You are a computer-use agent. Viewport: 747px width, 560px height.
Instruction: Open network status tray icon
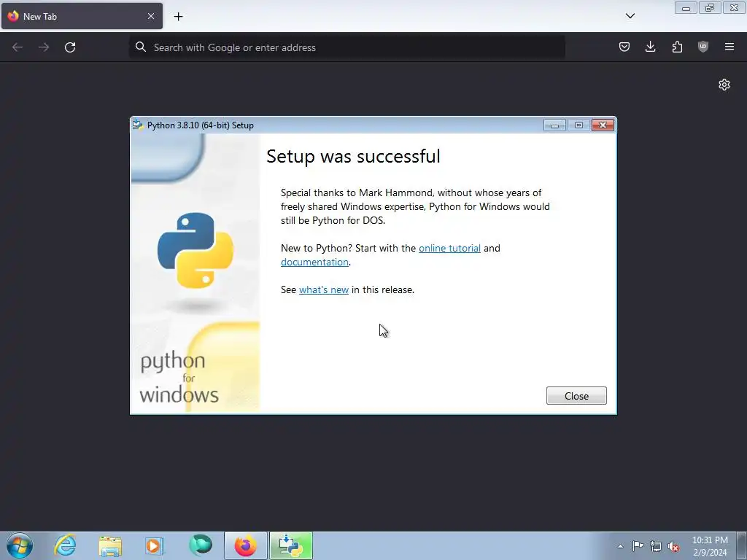[x=656, y=546]
